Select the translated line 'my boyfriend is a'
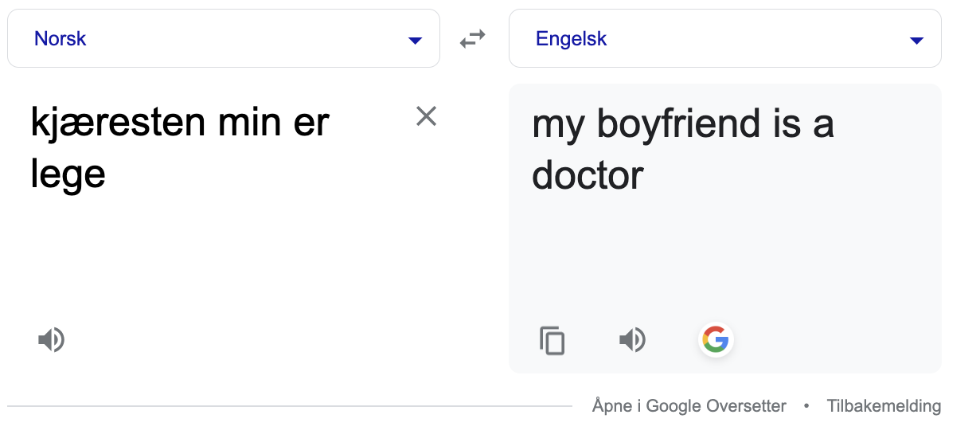The height and width of the screenshot is (438, 980). [683, 125]
